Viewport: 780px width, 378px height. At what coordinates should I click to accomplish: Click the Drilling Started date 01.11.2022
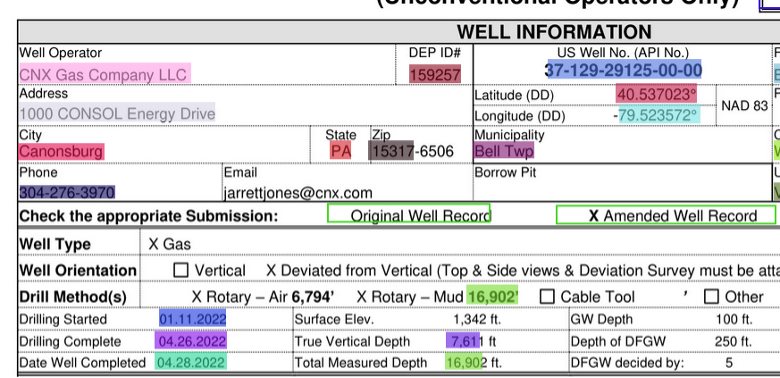pyautogui.click(x=193, y=318)
